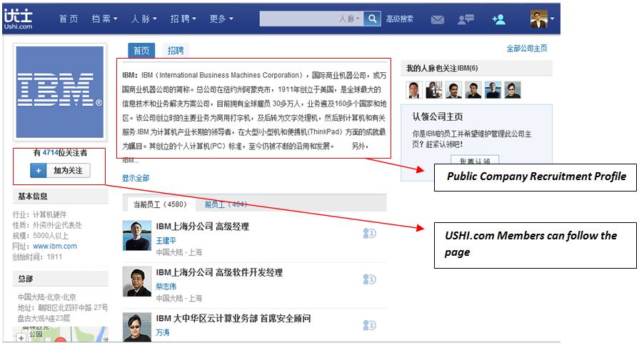Expand the 档案 dropdown menu
This screenshot has width=644, height=353.
pos(105,19)
